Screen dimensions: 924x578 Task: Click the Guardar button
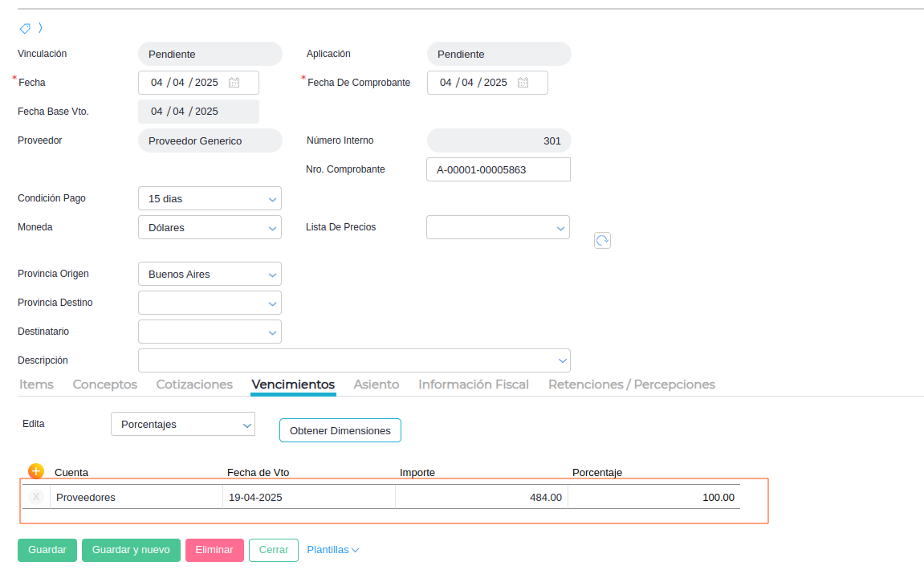(x=47, y=550)
